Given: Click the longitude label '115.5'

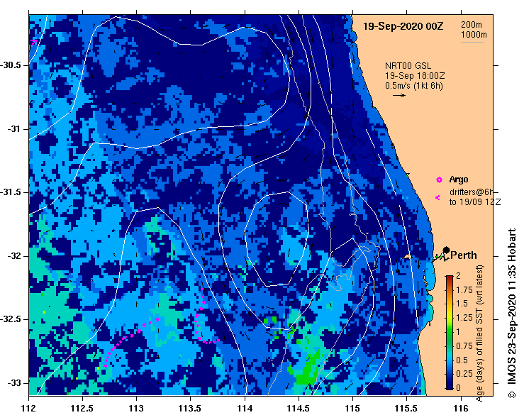Looking at the screenshot, I should (x=406, y=409).
